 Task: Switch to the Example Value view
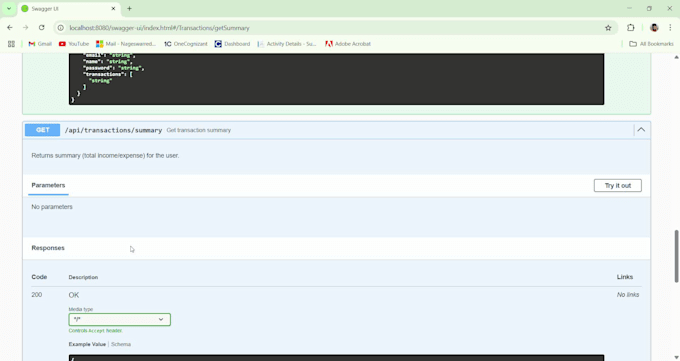[87, 344]
